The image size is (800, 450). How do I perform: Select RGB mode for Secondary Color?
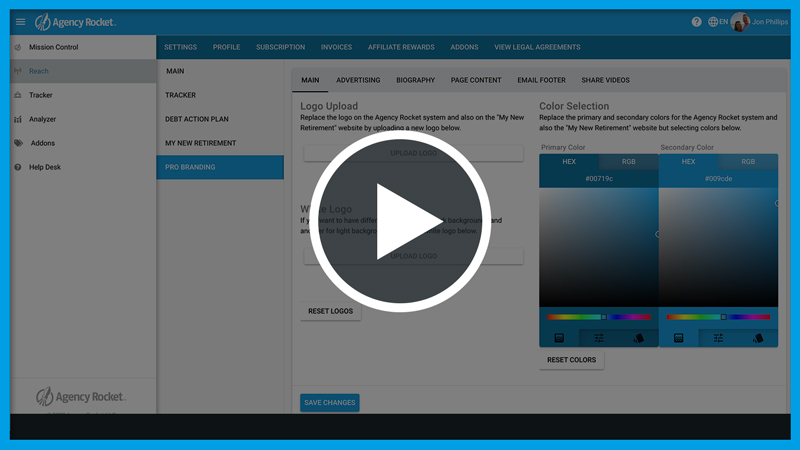748,162
